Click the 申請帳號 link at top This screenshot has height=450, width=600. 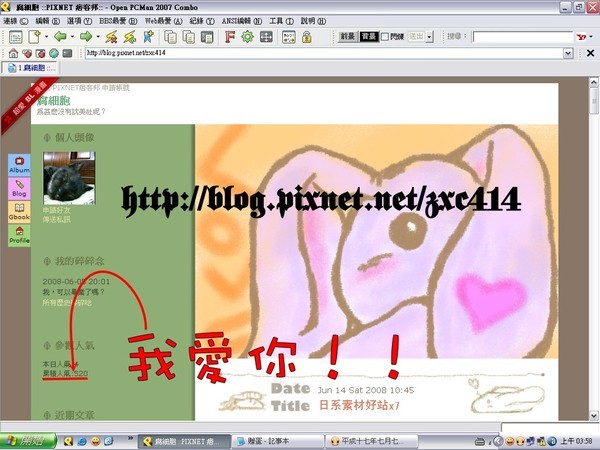[x=116, y=88]
